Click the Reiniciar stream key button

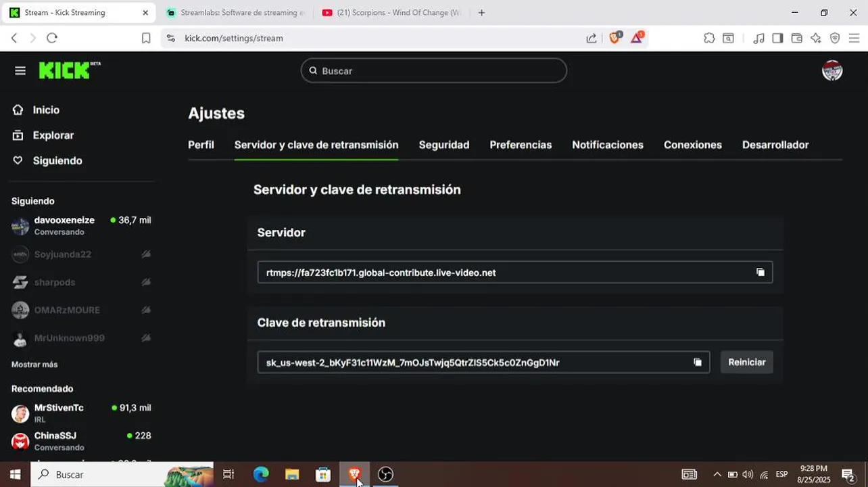(747, 363)
